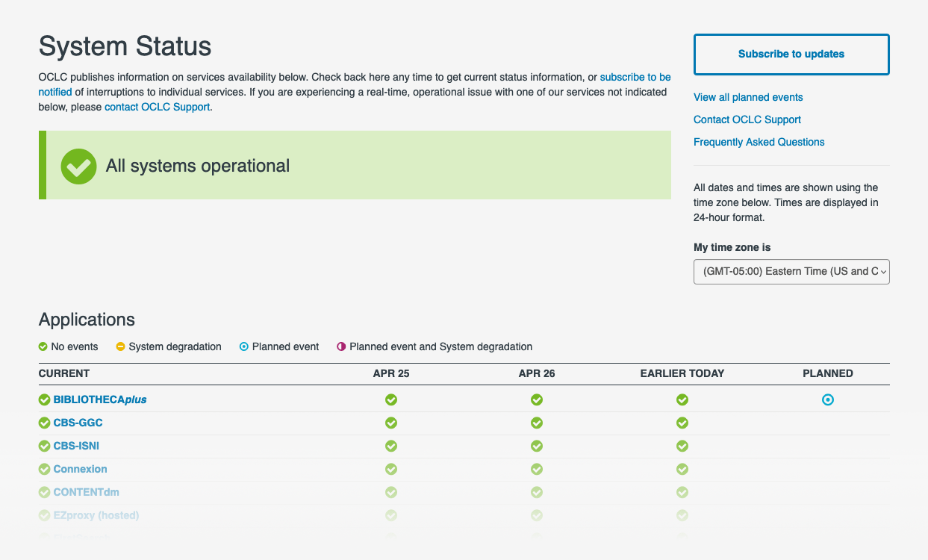Image resolution: width=928 pixels, height=560 pixels.
Task: Open Frequently Asked Questions
Action: click(759, 142)
